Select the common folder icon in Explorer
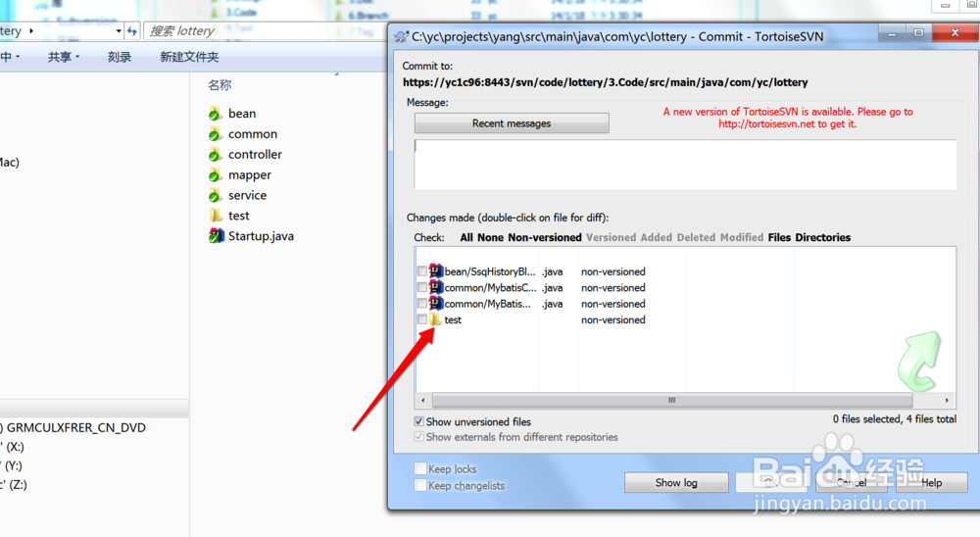The height and width of the screenshot is (537, 980). click(x=215, y=134)
